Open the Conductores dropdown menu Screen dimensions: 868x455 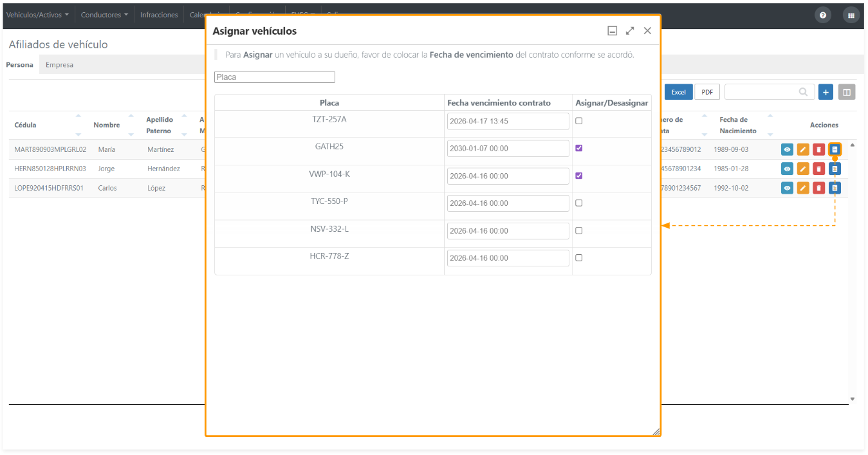point(104,15)
